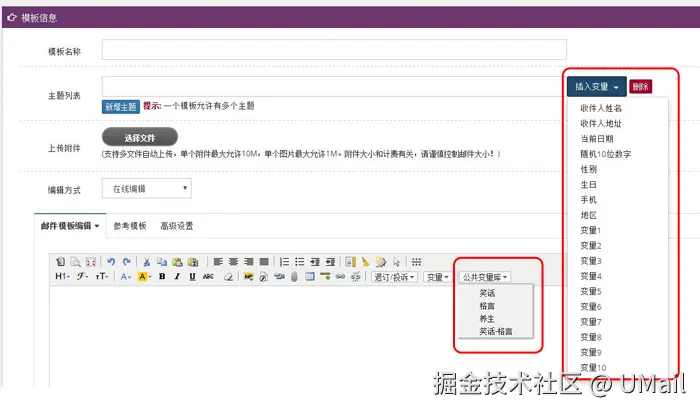This screenshot has width=700, height=412.
Task: Open the 变量 dropdown in editor toolbar
Action: click(437, 277)
